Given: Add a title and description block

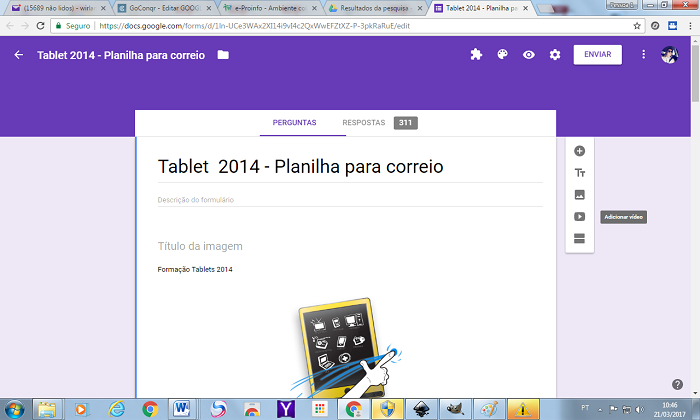Looking at the screenshot, I should [579, 173].
